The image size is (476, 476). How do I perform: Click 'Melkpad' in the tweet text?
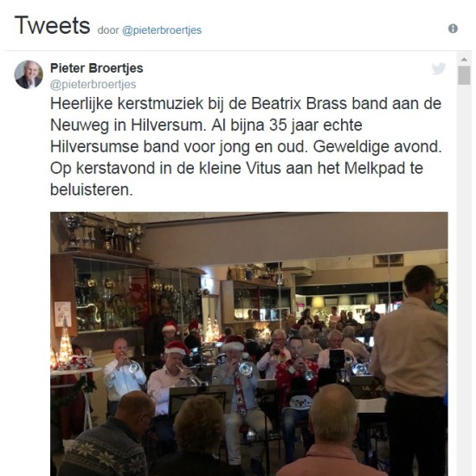pyautogui.click(x=375, y=169)
